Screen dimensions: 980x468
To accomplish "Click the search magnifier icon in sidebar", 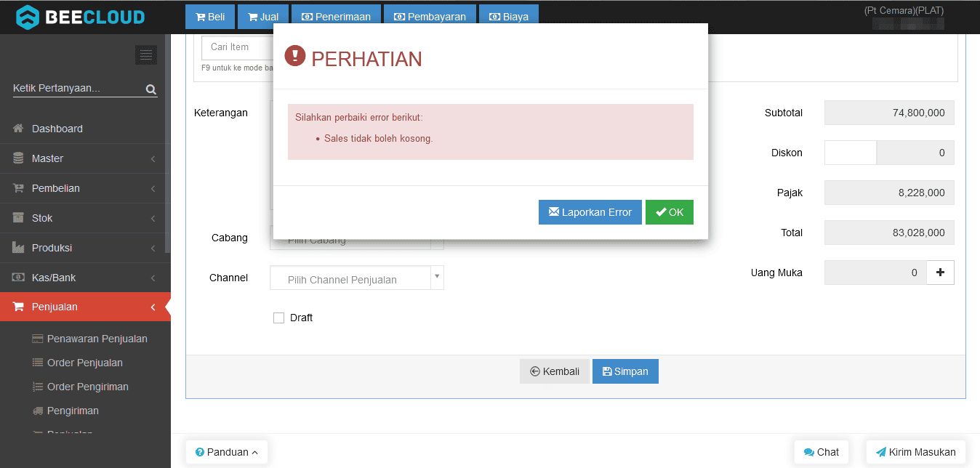I will (x=150, y=89).
